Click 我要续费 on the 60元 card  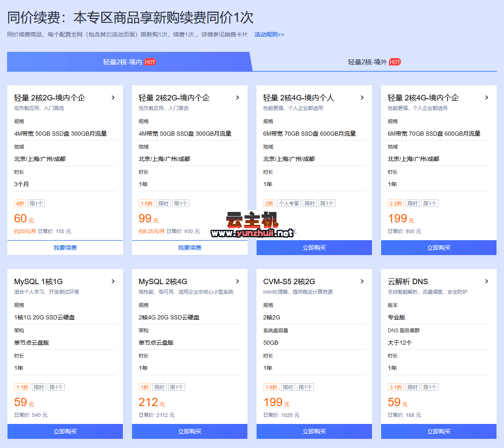[x=65, y=248]
